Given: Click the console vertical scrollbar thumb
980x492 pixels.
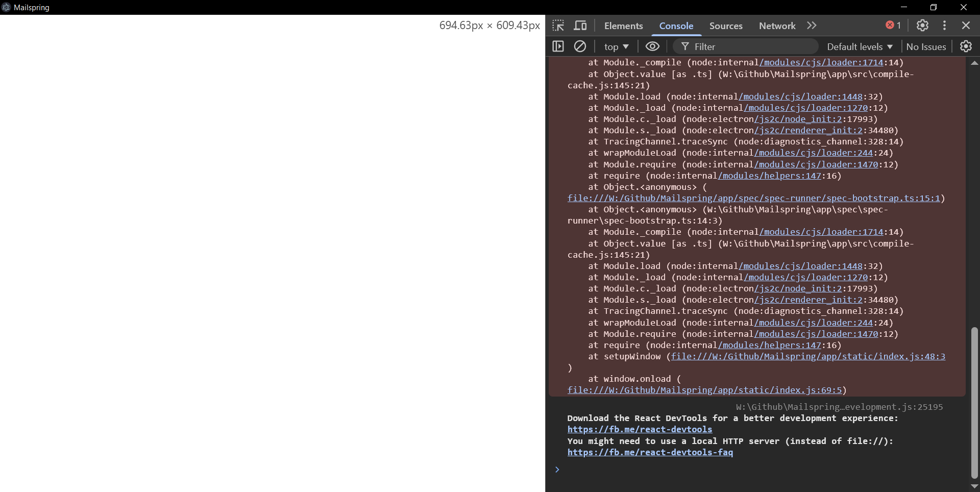Looking at the screenshot, I should pos(974,402).
